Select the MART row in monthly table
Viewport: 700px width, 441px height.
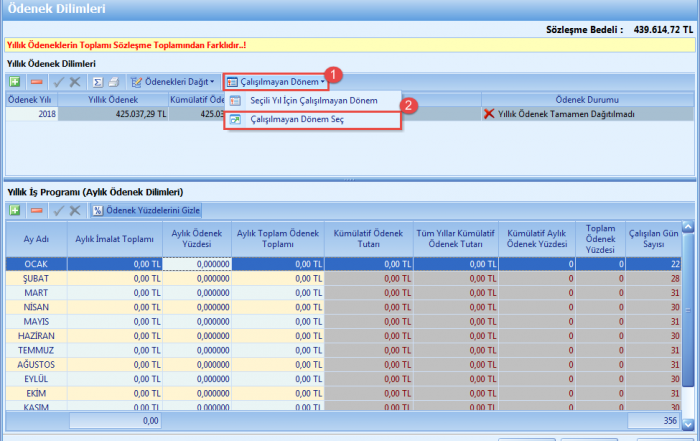point(35,292)
